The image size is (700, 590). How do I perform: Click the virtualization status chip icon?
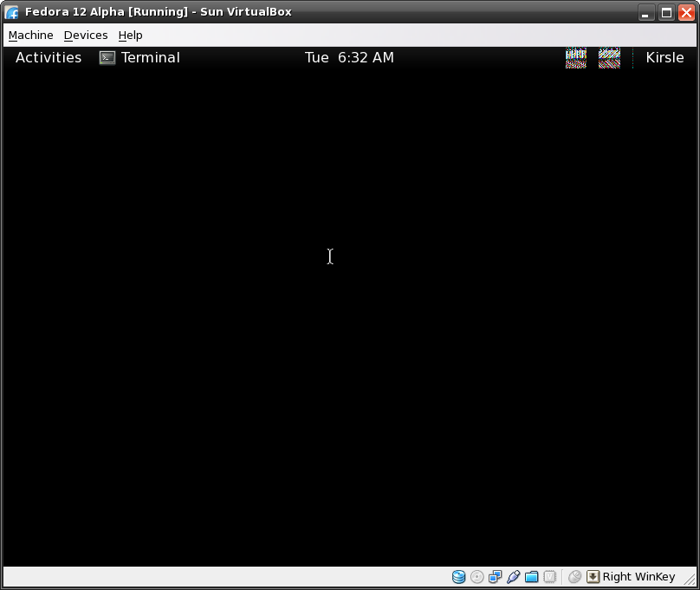coord(550,577)
